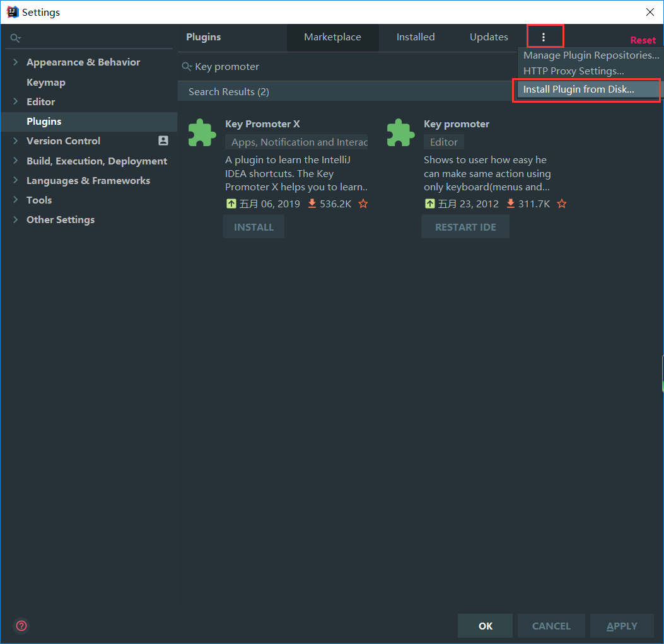Select Keymap in settings tree
This screenshot has height=644, width=664.
click(46, 82)
